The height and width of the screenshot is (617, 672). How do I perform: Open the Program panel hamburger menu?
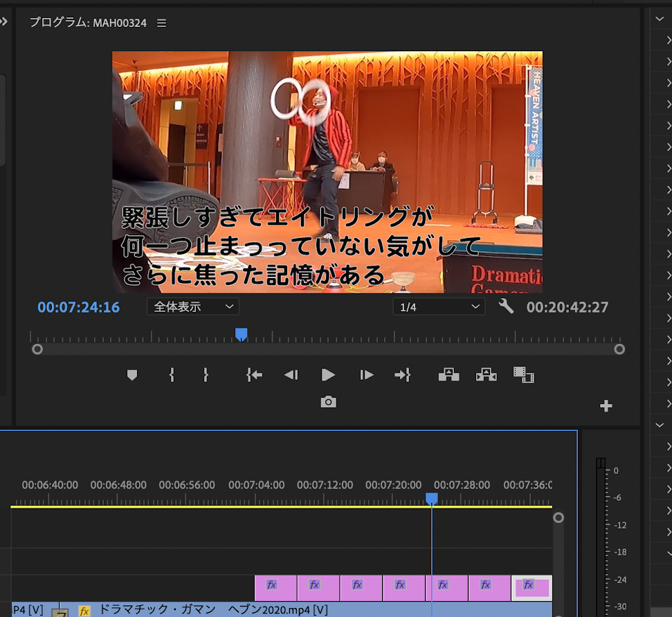tap(161, 23)
